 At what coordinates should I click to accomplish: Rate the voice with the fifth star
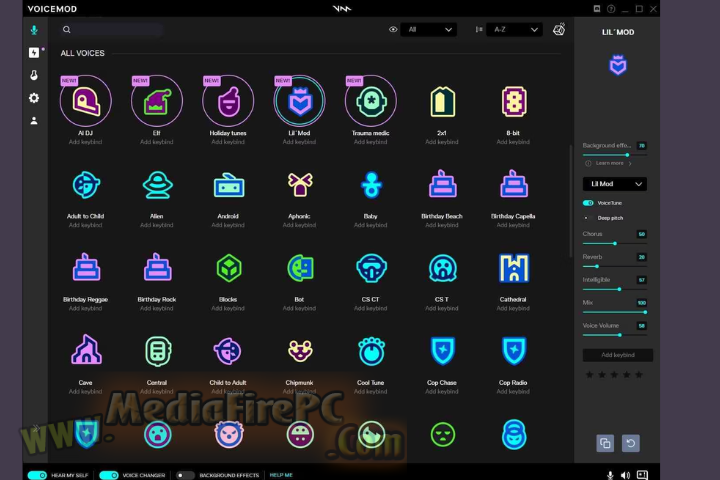[639, 375]
